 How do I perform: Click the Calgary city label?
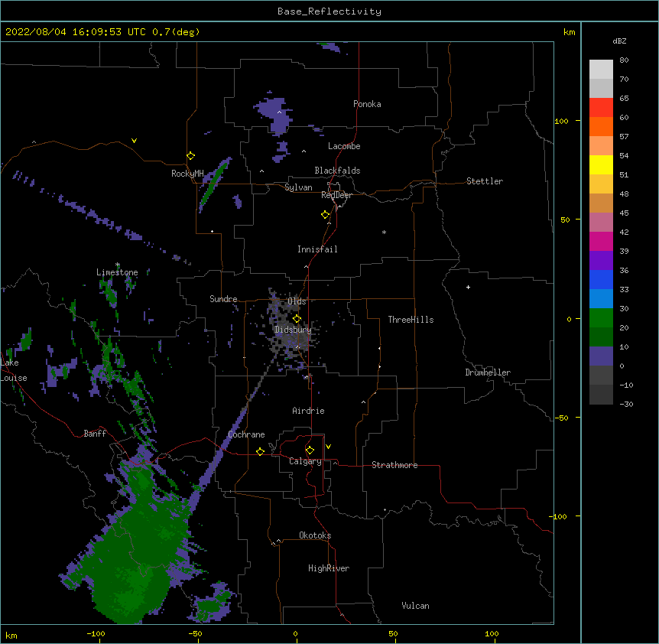306,461
